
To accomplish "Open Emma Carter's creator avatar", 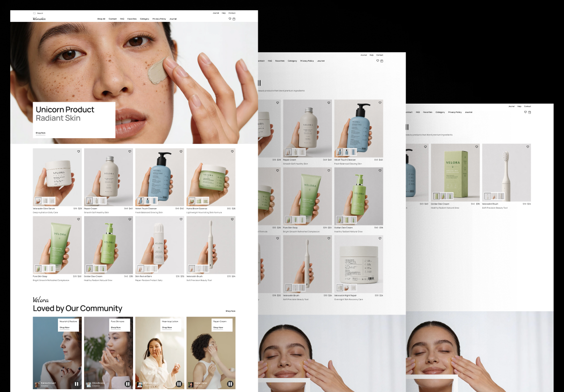I will coord(190,385).
